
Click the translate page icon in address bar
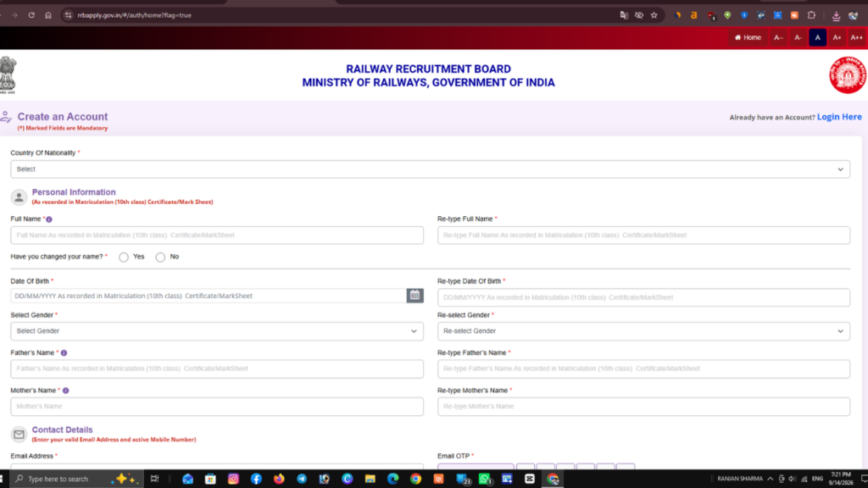pyautogui.click(x=624, y=15)
